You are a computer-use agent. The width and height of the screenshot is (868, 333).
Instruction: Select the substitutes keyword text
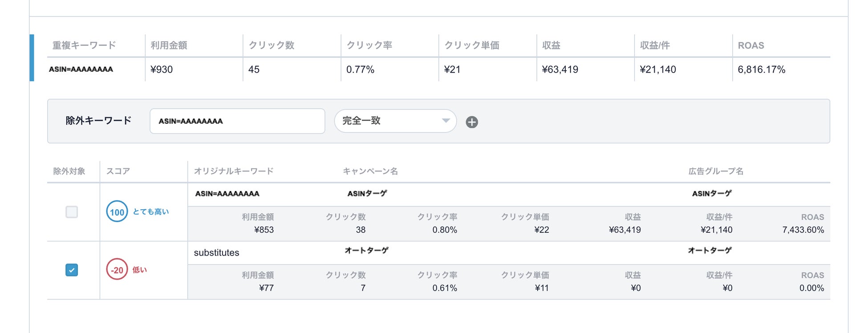(216, 253)
